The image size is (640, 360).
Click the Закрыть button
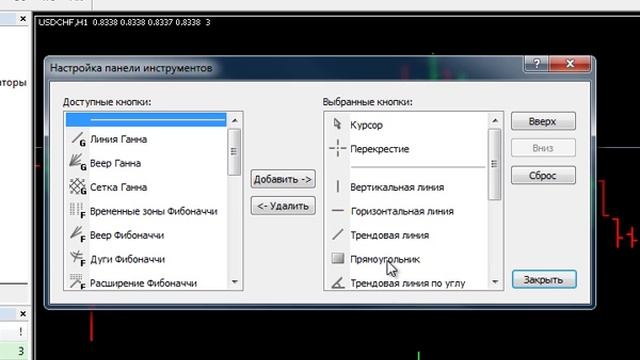[544, 280]
